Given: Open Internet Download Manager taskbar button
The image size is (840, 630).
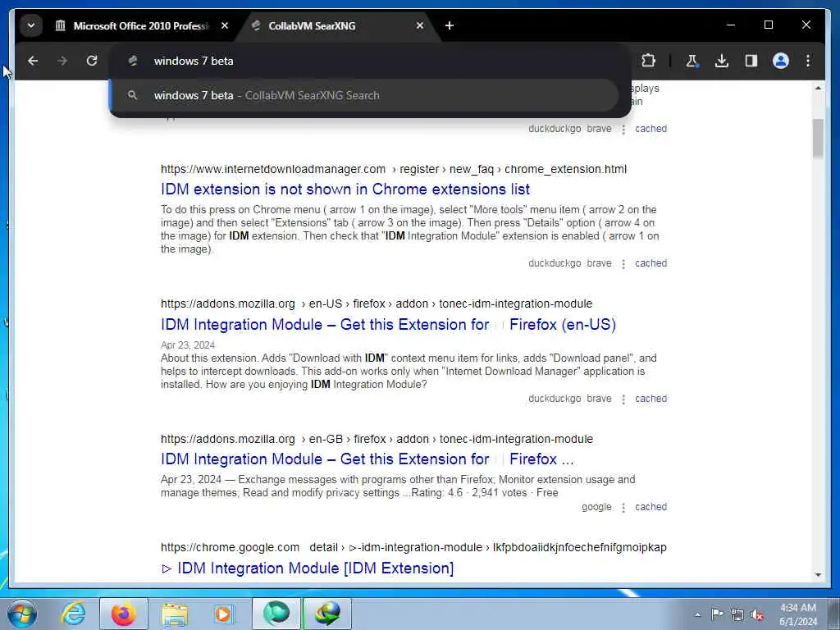Looking at the screenshot, I should click(x=327, y=614).
